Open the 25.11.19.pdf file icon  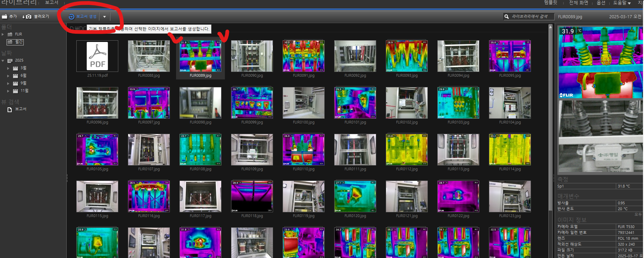(x=97, y=56)
